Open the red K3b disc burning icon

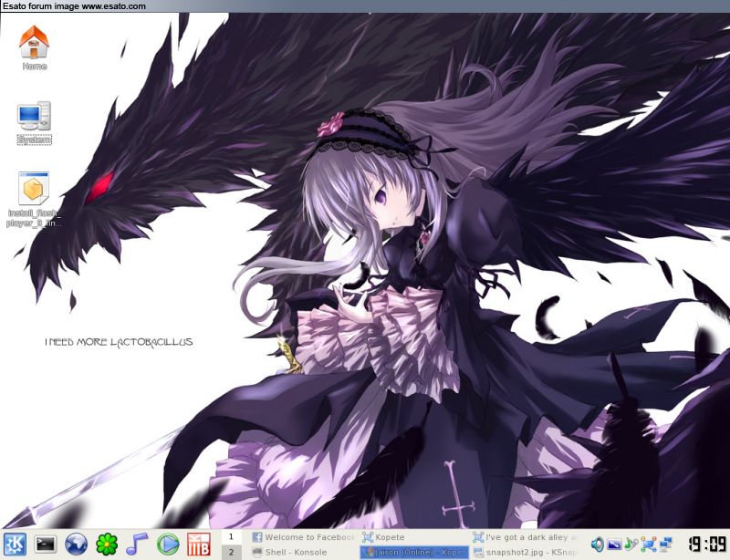click(198, 544)
